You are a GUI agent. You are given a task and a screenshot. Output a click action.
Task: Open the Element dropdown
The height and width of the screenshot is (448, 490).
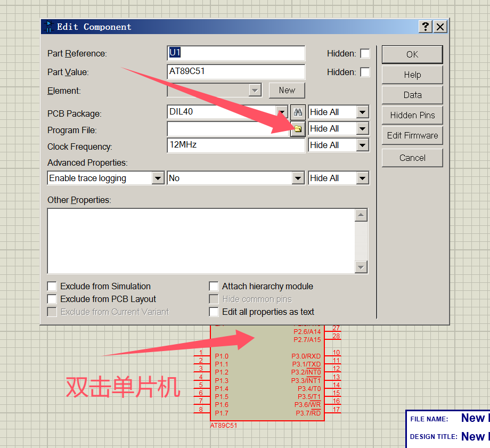(255, 91)
